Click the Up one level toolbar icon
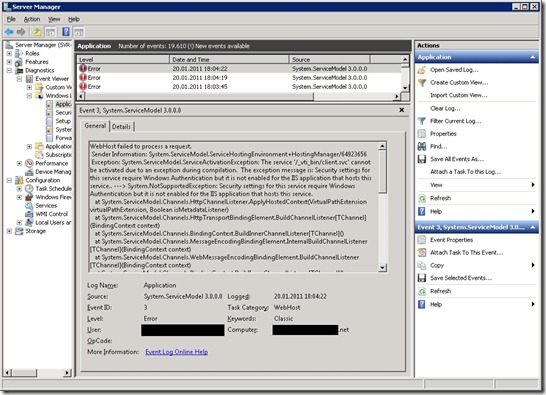 (37, 32)
